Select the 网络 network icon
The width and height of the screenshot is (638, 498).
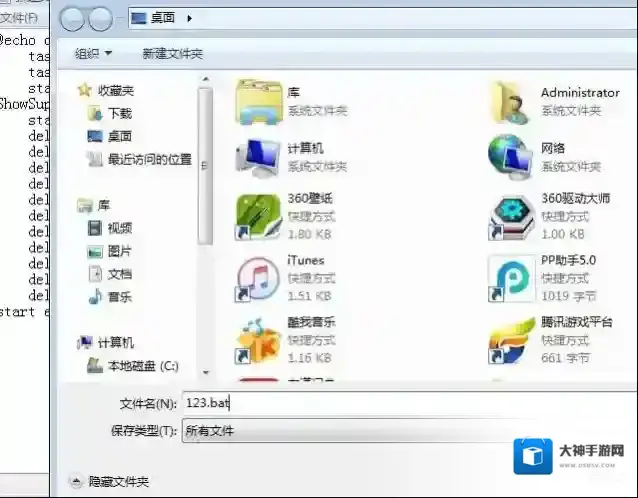coord(511,157)
